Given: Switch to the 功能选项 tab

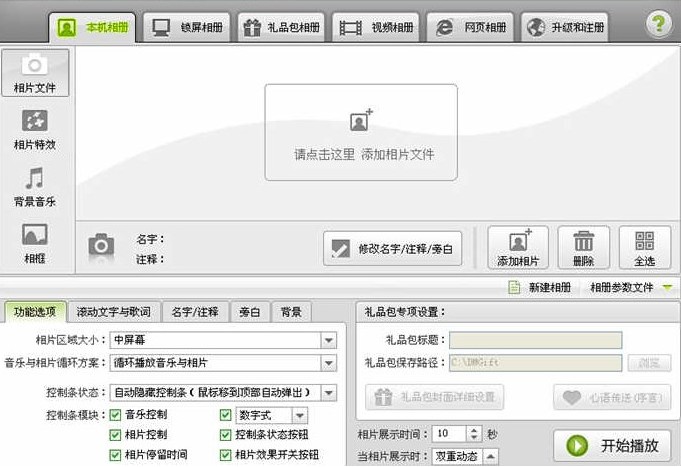Looking at the screenshot, I should click(35, 311).
